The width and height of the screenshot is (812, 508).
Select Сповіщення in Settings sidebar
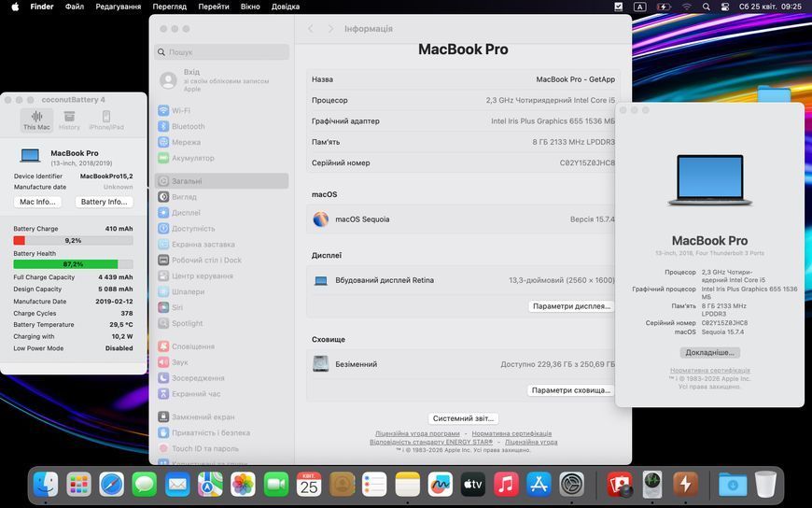tap(221, 346)
